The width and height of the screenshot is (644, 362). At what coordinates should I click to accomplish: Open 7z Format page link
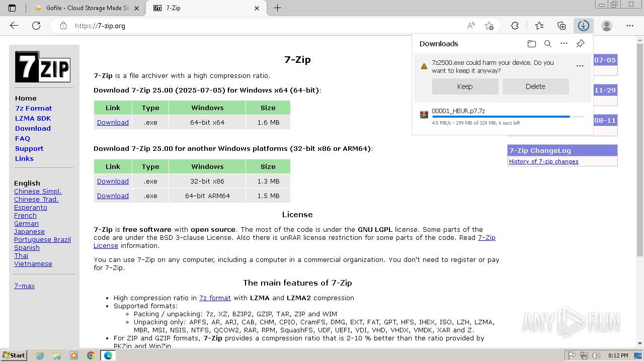[x=34, y=108]
